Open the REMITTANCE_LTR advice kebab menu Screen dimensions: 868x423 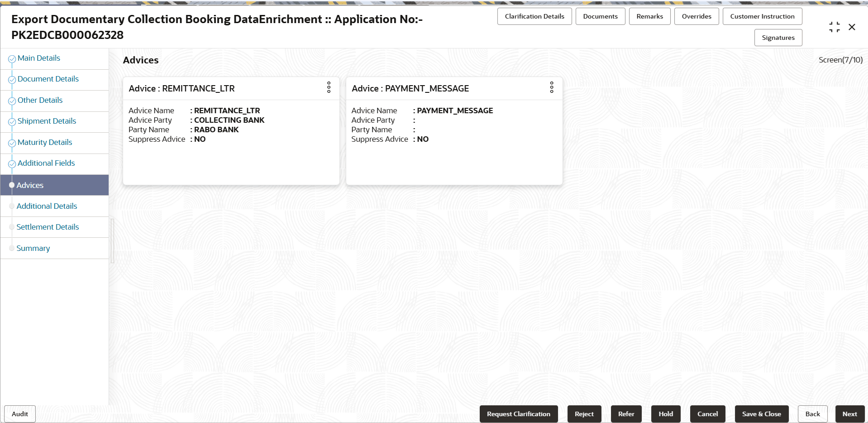click(329, 87)
